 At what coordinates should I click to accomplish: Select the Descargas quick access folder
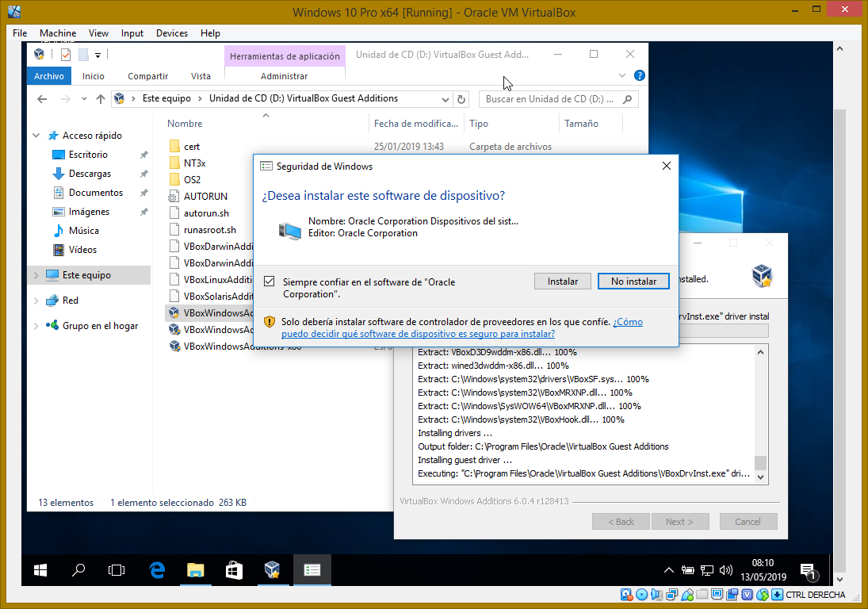(90, 174)
